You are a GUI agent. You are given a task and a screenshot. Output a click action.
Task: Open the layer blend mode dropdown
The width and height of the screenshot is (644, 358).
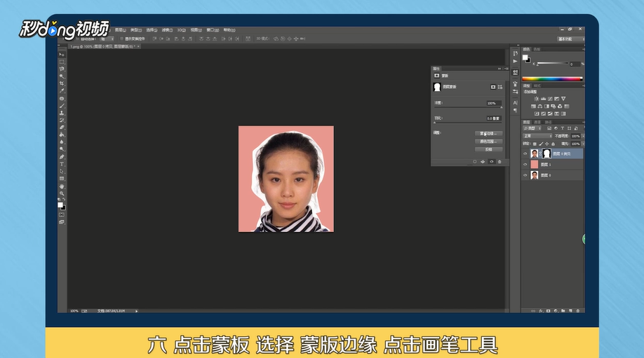pos(537,136)
